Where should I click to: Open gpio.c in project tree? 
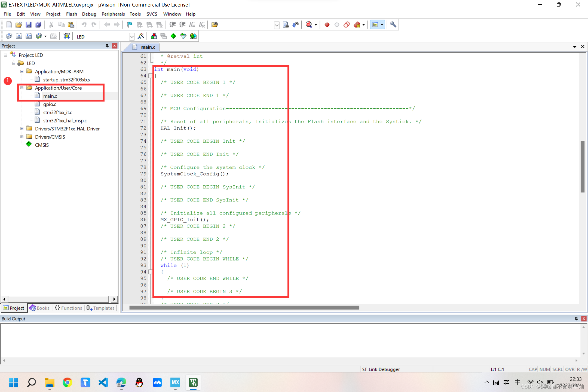pyautogui.click(x=50, y=104)
